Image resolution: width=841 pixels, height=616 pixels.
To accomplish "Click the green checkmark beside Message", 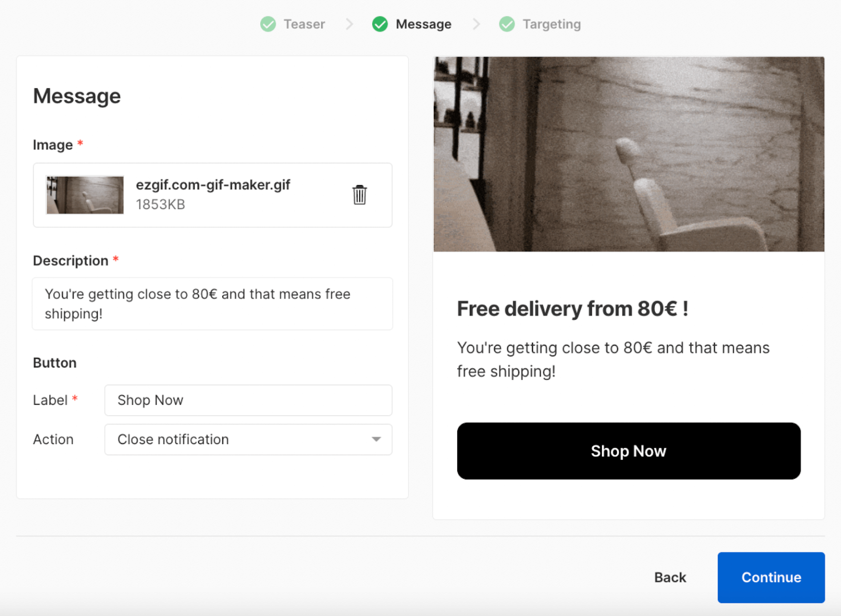I will click(x=380, y=24).
